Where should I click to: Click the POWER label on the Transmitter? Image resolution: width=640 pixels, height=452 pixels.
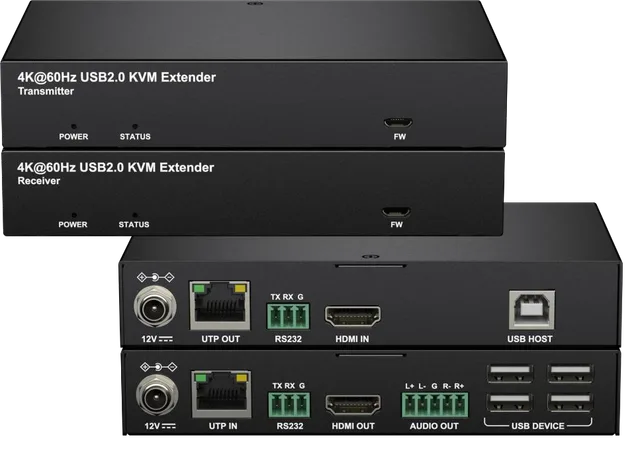point(73,137)
